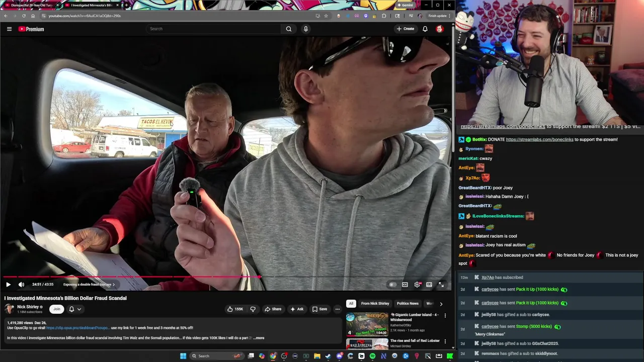Select the 'I Investigated Minnesota's' browser tab
Screen dimensions: 644x362
point(92,5)
